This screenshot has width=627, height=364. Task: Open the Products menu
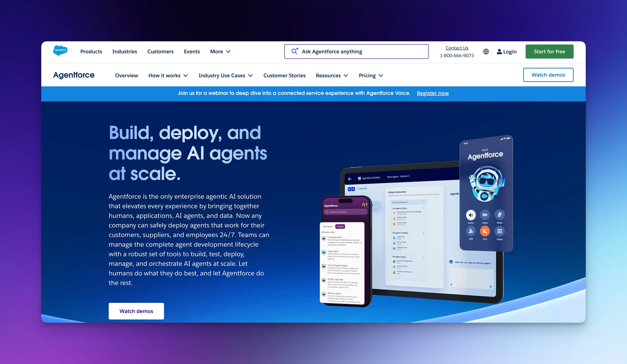click(91, 51)
